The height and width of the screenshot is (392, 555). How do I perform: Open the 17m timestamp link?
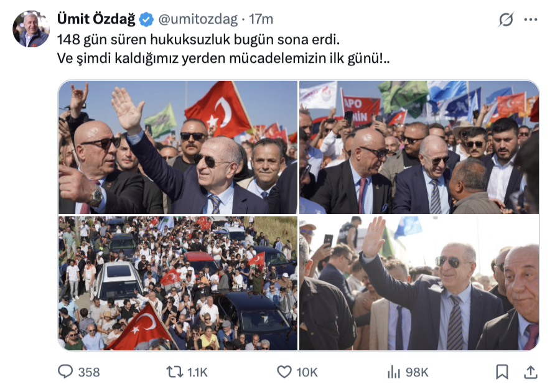(x=261, y=19)
